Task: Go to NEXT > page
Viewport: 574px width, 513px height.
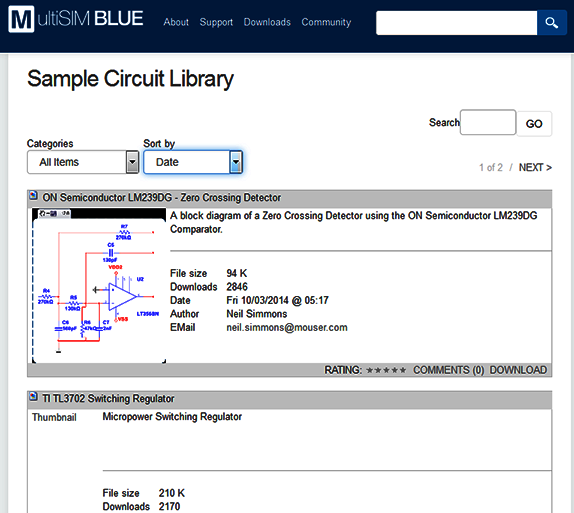Action: pos(535,167)
